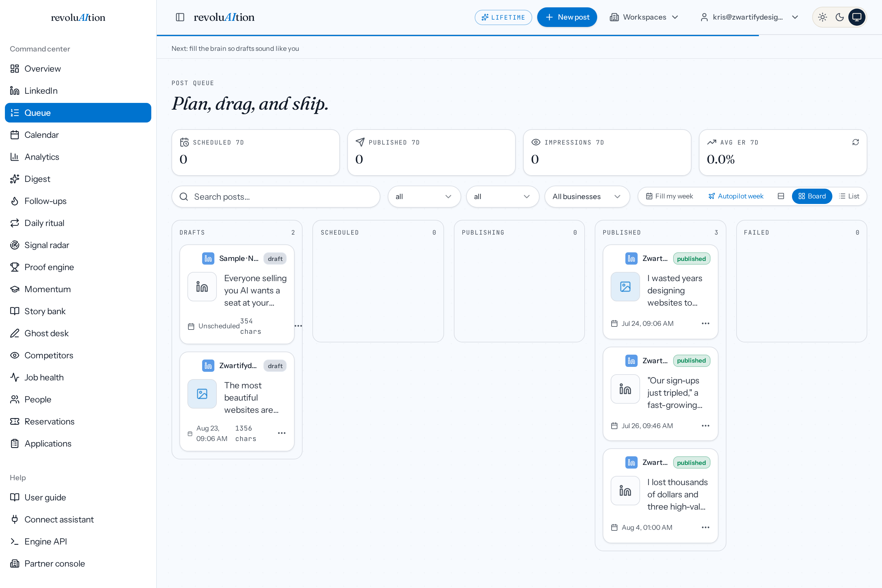Click the compact view icon beside Autopilot week
The height and width of the screenshot is (588, 882).
[x=781, y=196]
